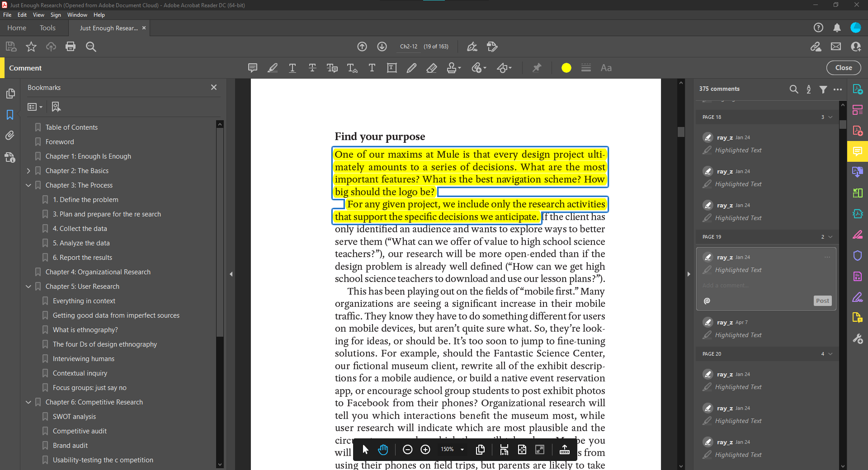
Task: Open bookmarks options dropdown
Action: tap(35, 107)
